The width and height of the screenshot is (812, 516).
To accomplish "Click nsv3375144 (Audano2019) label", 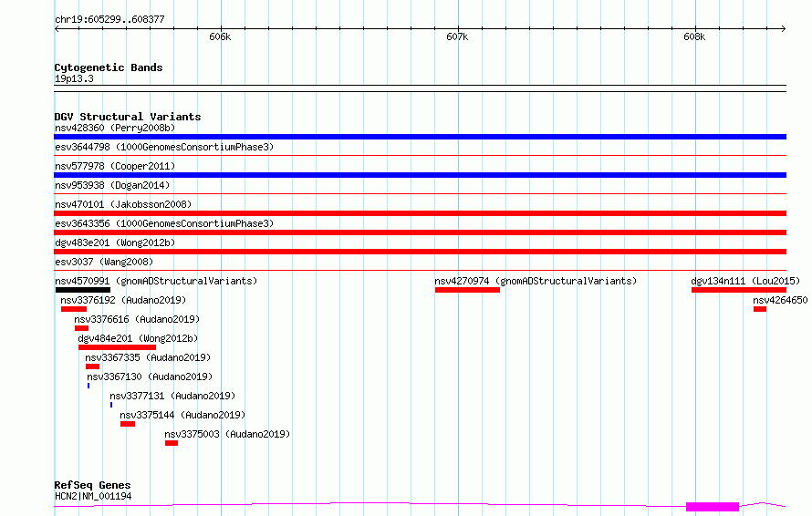I will (182, 415).
